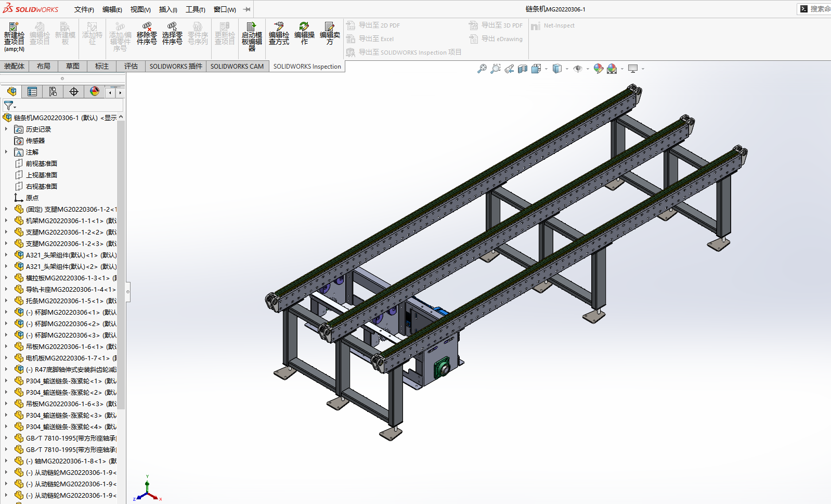The width and height of the screenshot is (831, 504).
Task: Click Edit Appearance color ball icon
Action: tap(599, 69)
